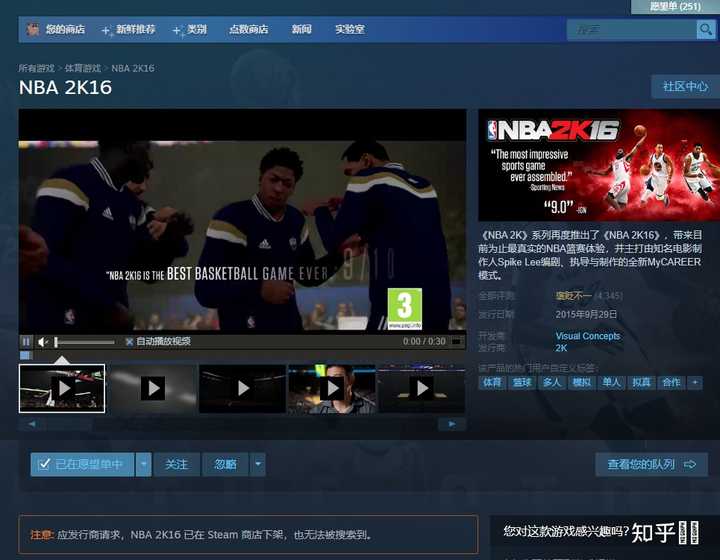Click the plus button to add tag
Screen dimensions: 720x560
[x=695, y=382]
